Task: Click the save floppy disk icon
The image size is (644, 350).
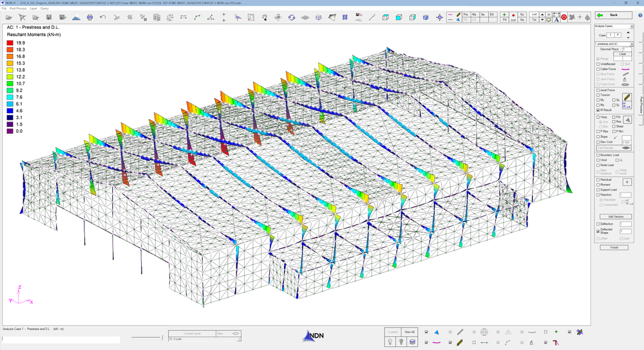Action: (x=49, y=17)
